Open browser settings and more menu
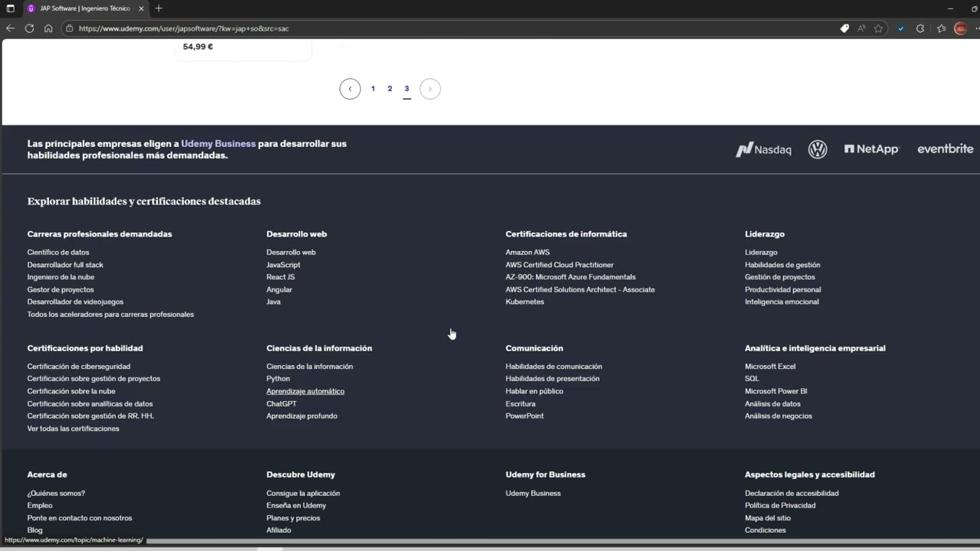The height and width of the screenshot is (551, 980). 976,28
